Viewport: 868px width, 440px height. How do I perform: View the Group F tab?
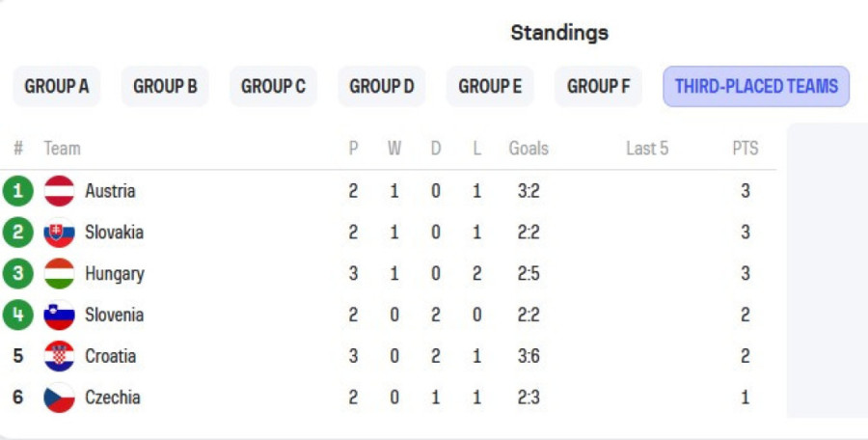coord(598,87)
